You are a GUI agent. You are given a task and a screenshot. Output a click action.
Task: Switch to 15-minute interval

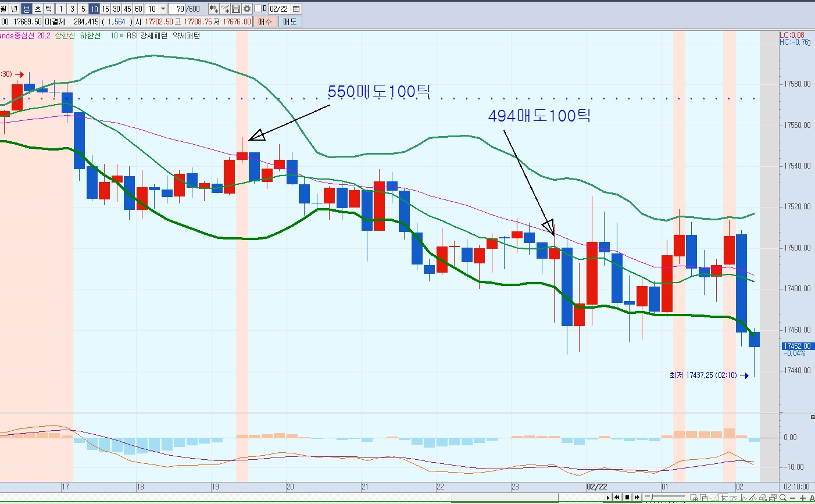tap(105, 9)
